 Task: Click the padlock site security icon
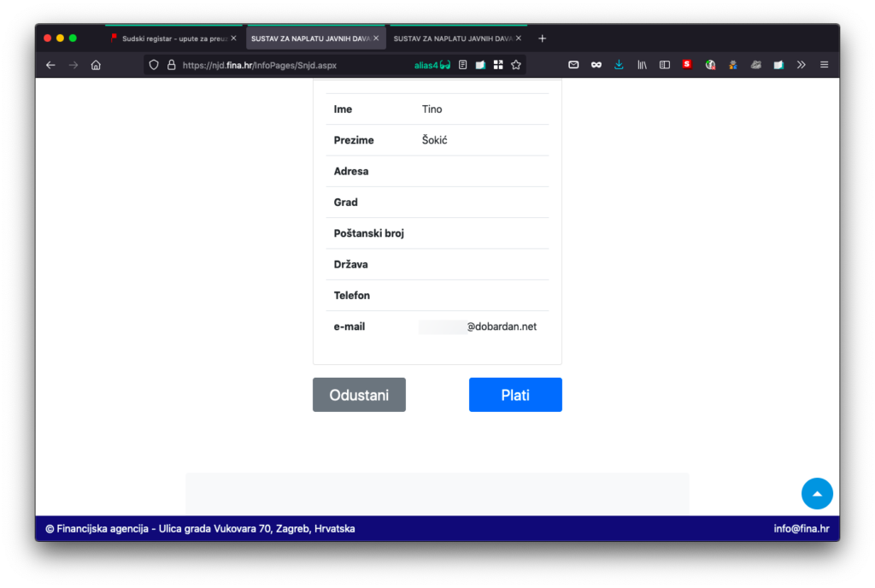171,65
